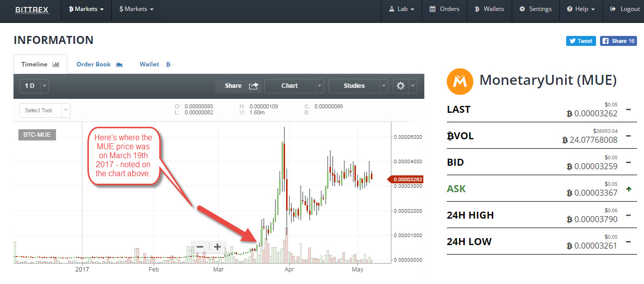Tweet this page via Twitter button

[x=581, y=41]
